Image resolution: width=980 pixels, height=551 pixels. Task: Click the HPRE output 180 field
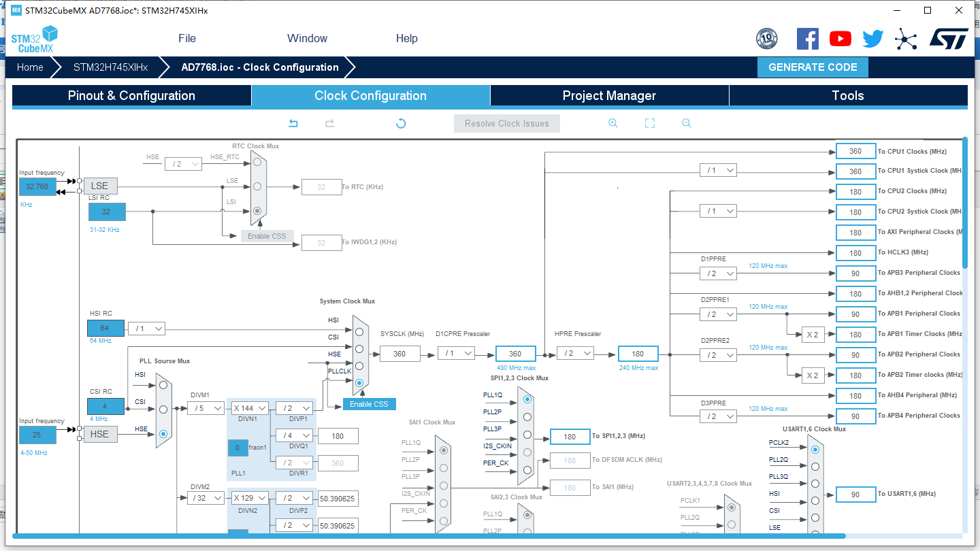[x=638, y=354]
